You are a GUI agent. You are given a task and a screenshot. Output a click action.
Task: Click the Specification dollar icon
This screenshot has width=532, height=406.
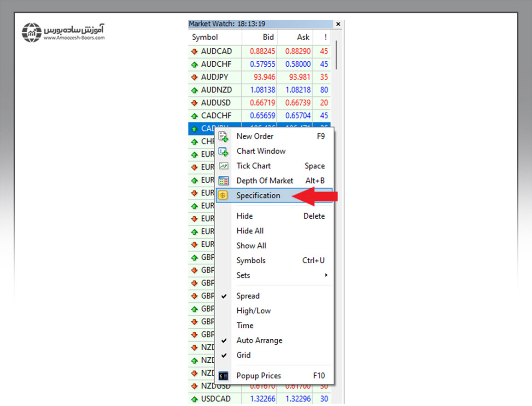(223, 196)
